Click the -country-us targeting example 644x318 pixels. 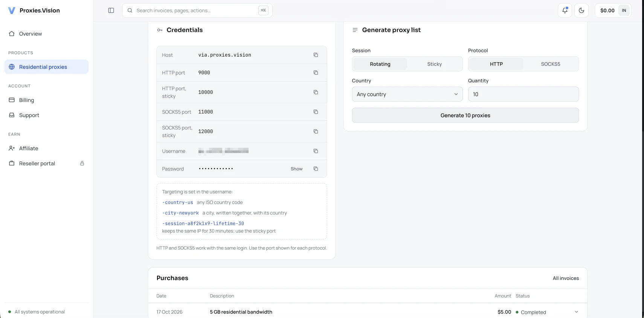coord(177,202)
